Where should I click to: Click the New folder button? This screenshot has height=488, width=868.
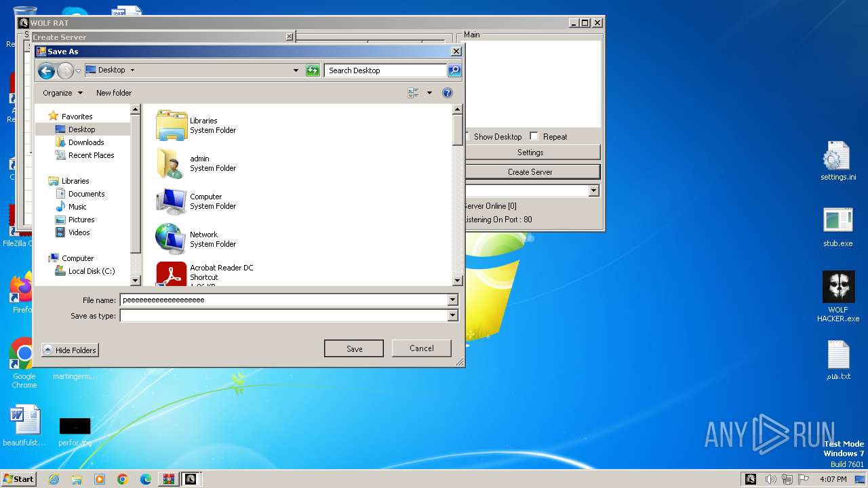point(114,93)
